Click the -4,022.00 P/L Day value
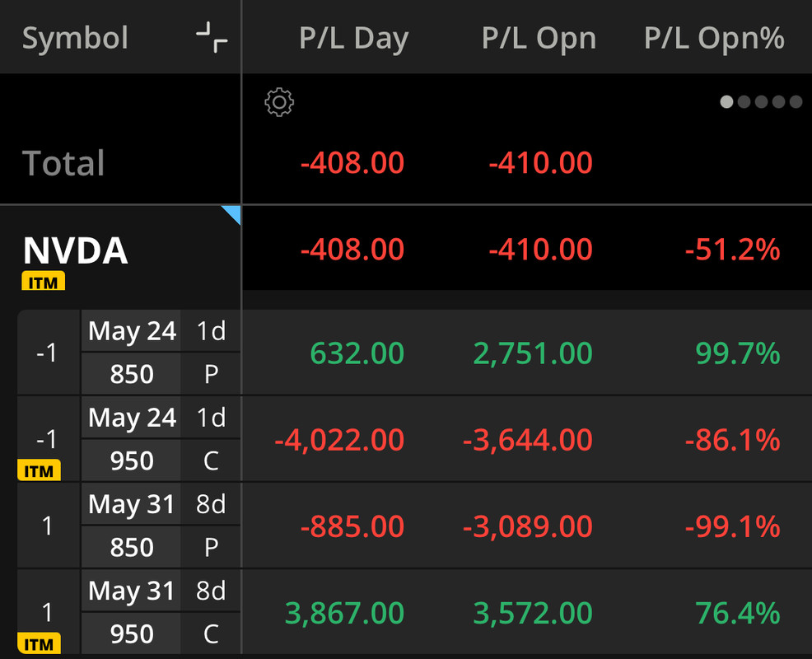This screenshot has width=812, height=659. pos(339,440)
